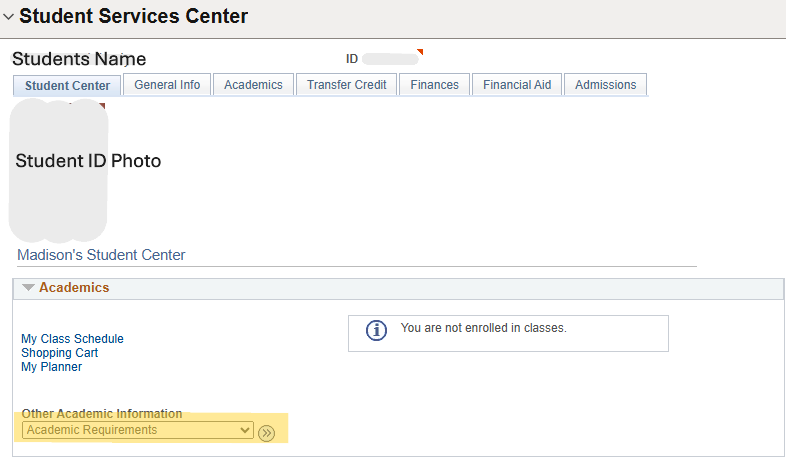Click the Madison's Student Center heading
Screen dimensions: 786x462
(x=101, y=255)
